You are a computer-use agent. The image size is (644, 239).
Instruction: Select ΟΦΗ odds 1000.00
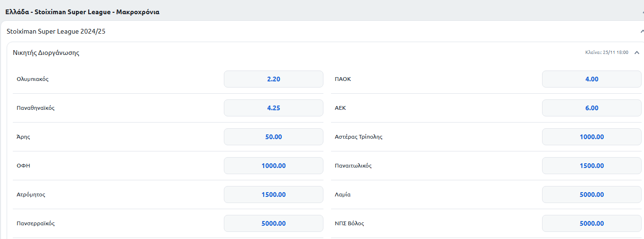tap(274, 166)
